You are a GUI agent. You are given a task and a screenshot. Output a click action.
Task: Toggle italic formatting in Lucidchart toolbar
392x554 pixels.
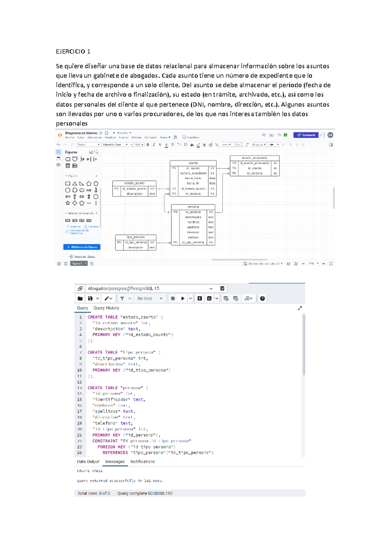154,145
